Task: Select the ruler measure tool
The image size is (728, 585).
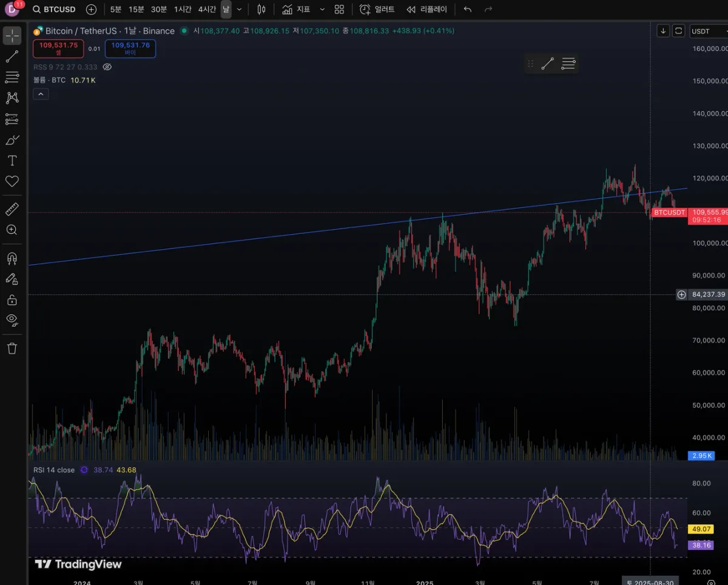Action: point(12,209)
